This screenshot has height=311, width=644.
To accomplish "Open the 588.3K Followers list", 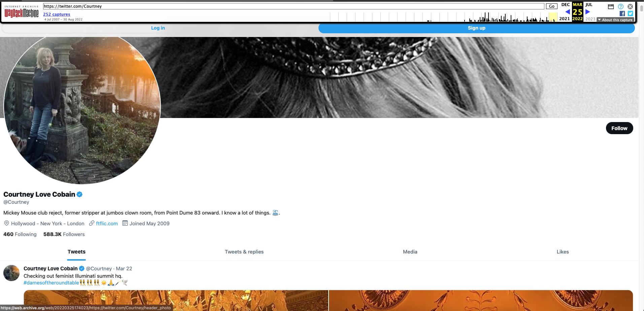I will [x=64, y=234].
